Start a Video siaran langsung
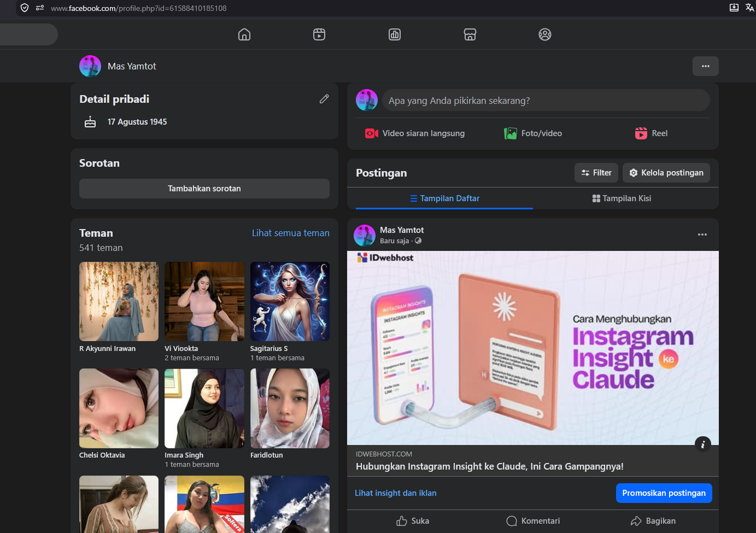756x533 pixels. tap(415, 133)
